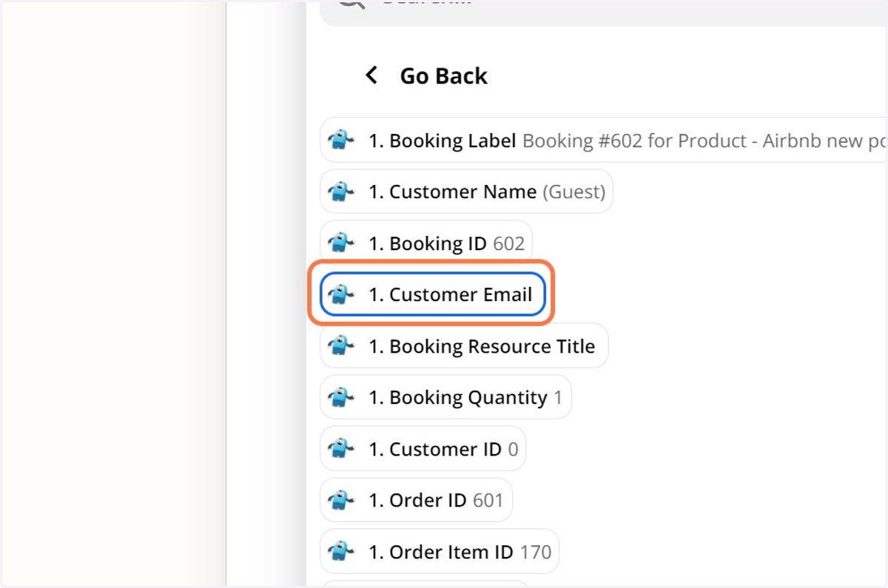Click the app icon beside Booking Resource Title
Screen dimensions: 888x588
click(340, 346)
